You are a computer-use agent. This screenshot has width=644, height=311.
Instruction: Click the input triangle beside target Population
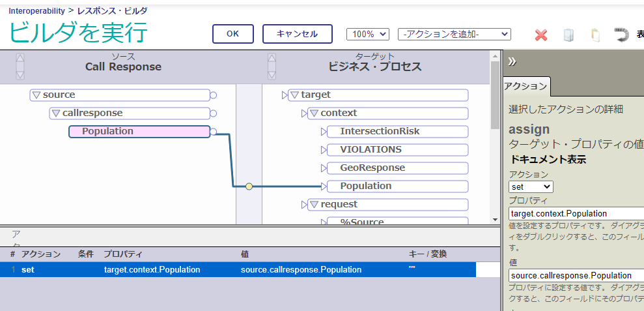tap(324, 186)
